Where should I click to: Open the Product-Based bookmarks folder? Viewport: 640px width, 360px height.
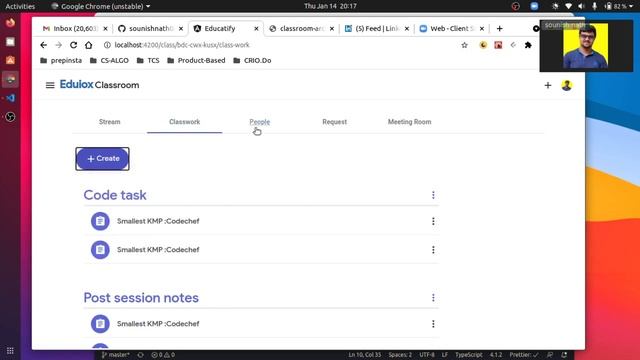pyautogui.click(x=196, y=60)
